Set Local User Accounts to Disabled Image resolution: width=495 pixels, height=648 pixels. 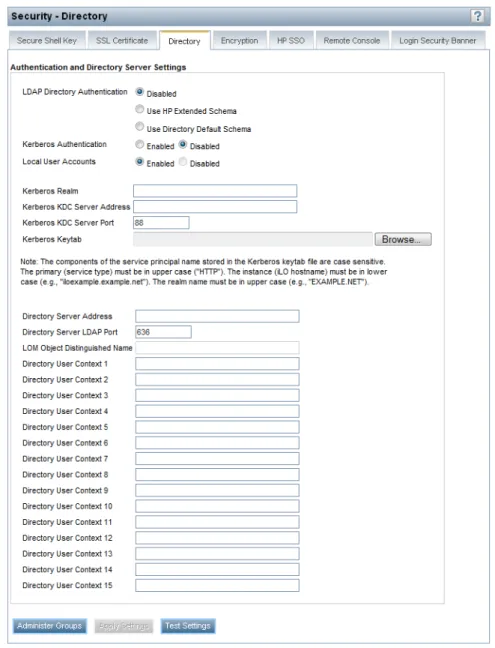click(x=183, y=162)
